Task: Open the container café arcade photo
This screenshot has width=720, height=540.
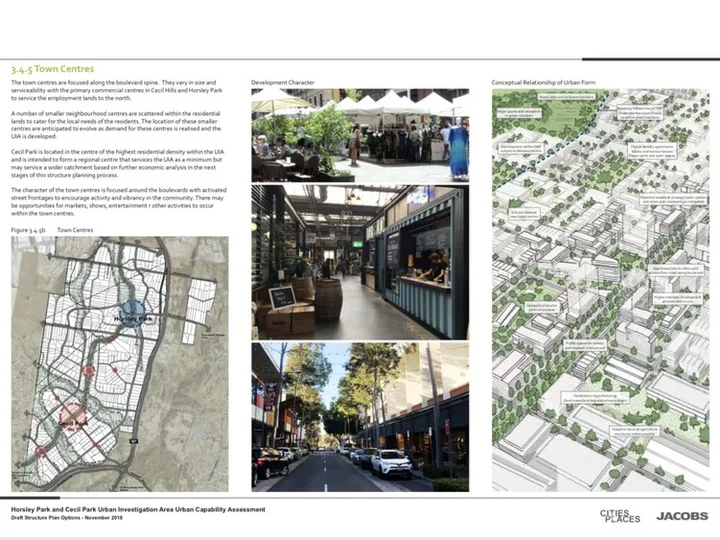Action: pyautogui.click(x=360, y=263)
